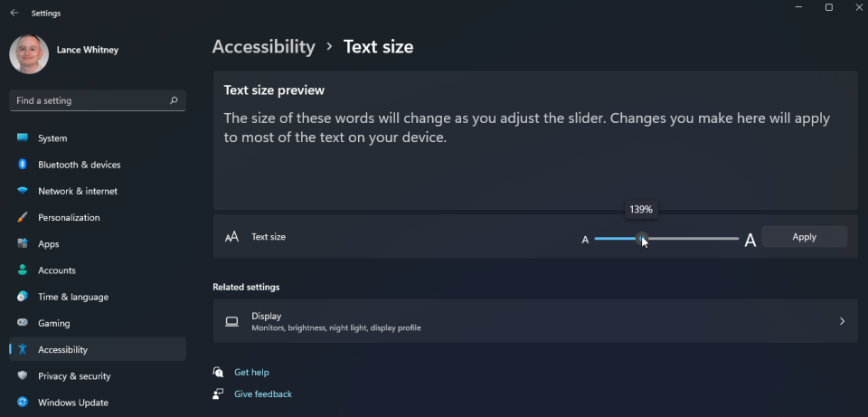
Task: Click the Apps icon in sidebar
Action: tap(23, 243)
